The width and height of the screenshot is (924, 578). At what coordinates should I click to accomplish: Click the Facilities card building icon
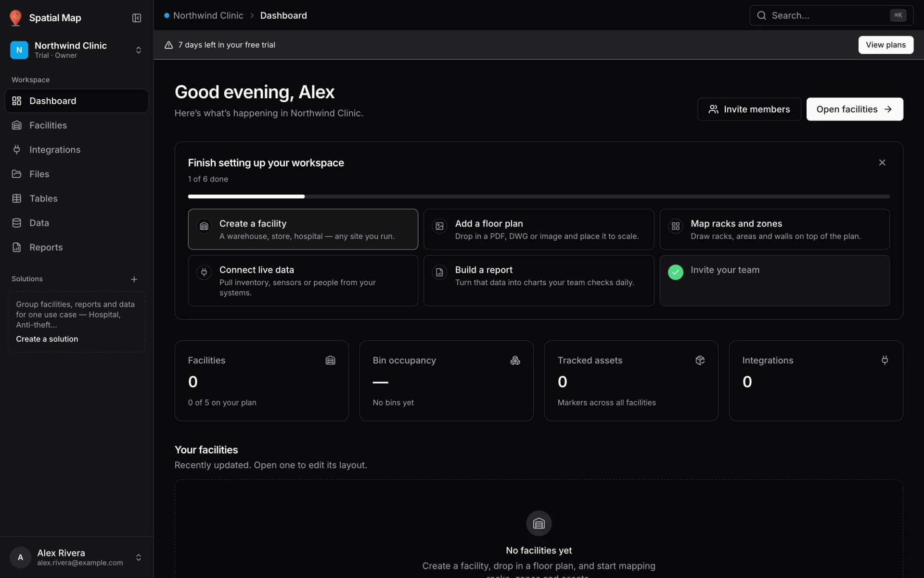click(x=330, y=360)
